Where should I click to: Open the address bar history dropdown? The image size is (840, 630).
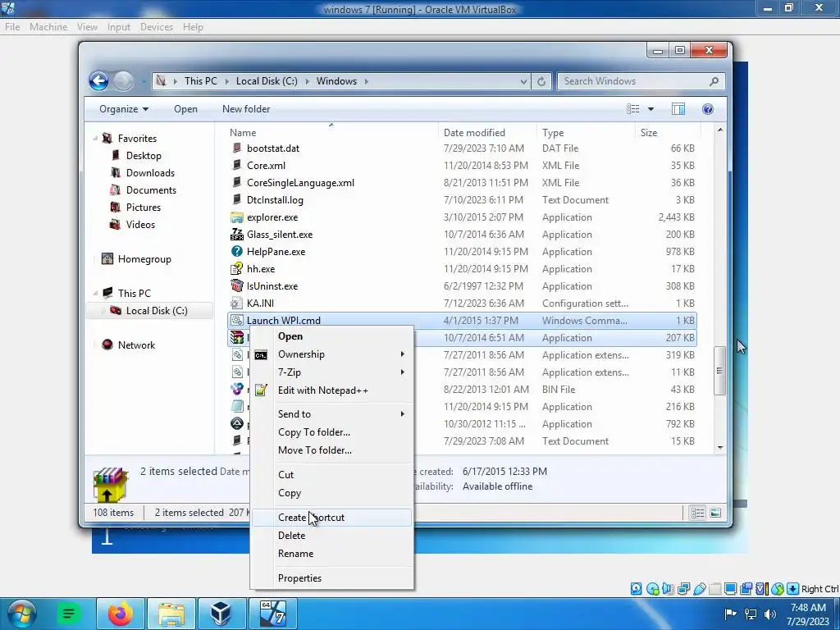523,81
